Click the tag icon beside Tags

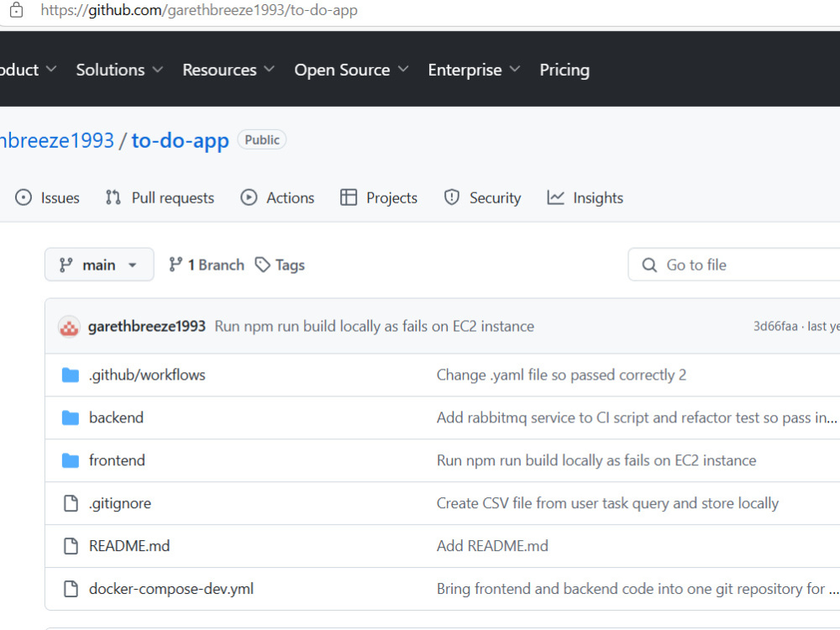[262, 265]
